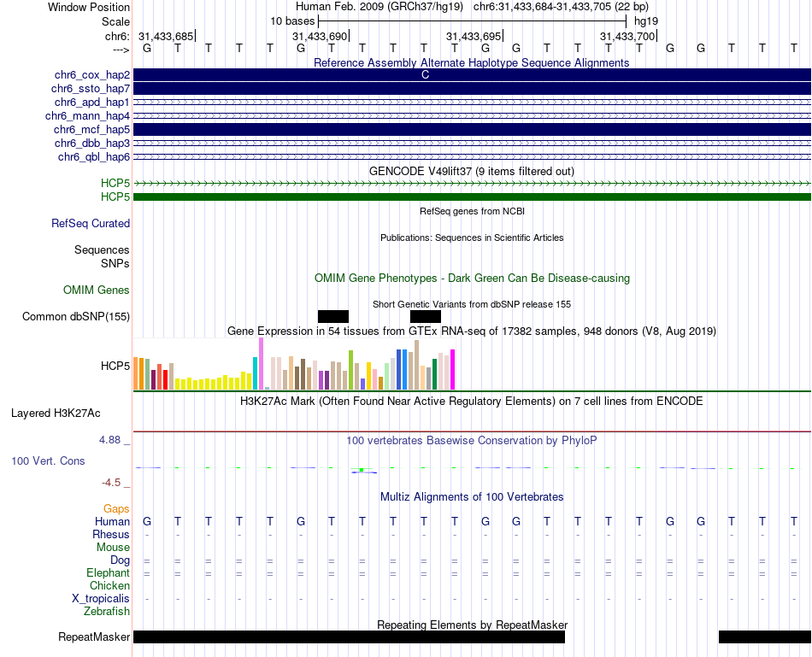Image resolution: width=812 pixels, height=657 pixels.
Task: Select the second Common dbSNP variant block
Action: 425,316
